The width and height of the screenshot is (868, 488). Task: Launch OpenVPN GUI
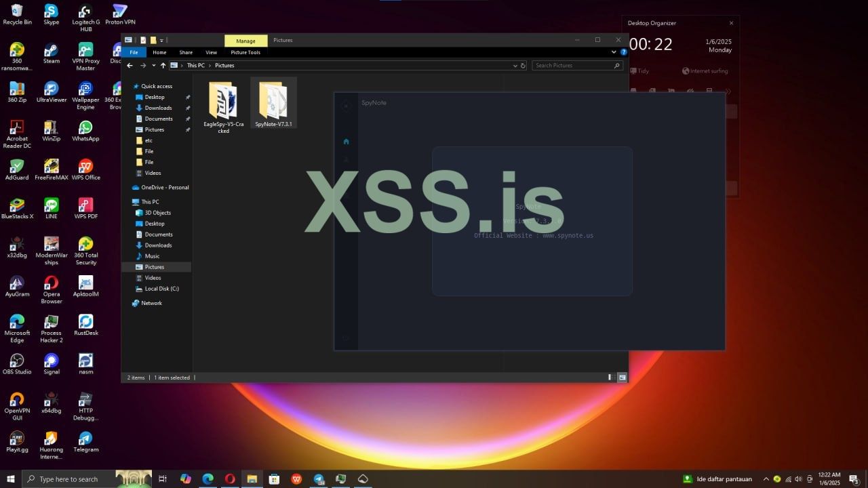17,406
